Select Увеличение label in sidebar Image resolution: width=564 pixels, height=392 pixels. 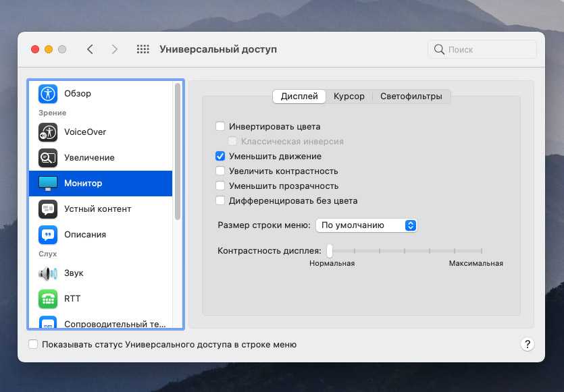(89, 158)
